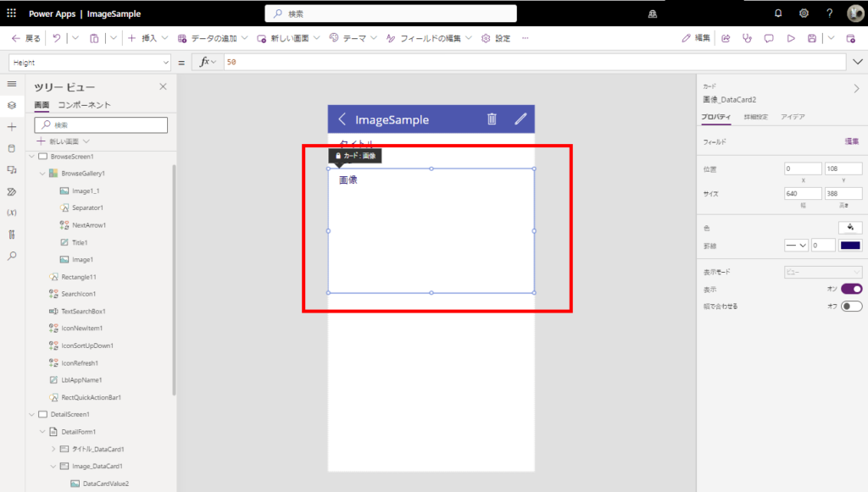This screenshot has height=492, width=868.
Task: Open the fill color picker
Action: 850,227
